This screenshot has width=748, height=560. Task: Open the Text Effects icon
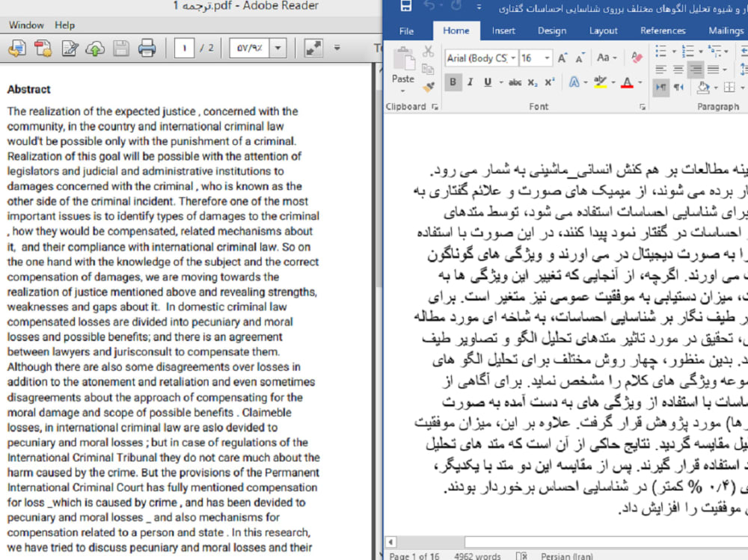573,81
